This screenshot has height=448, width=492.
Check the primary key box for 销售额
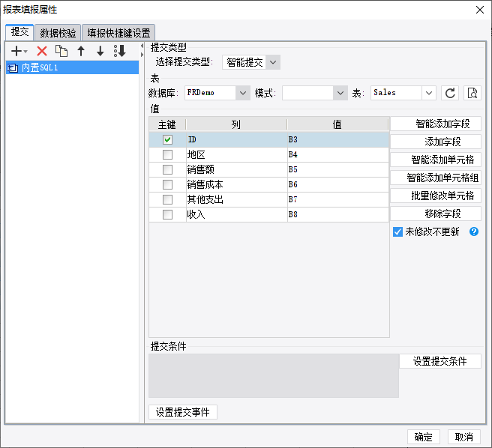coord(167,169)
